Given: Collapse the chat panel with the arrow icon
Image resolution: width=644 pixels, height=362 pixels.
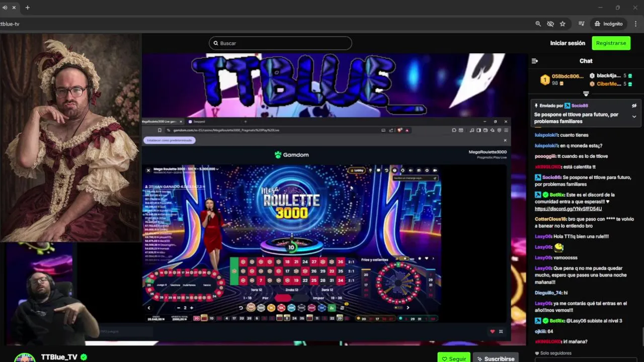Looking at the screenshot, I should tap(535, 61).
